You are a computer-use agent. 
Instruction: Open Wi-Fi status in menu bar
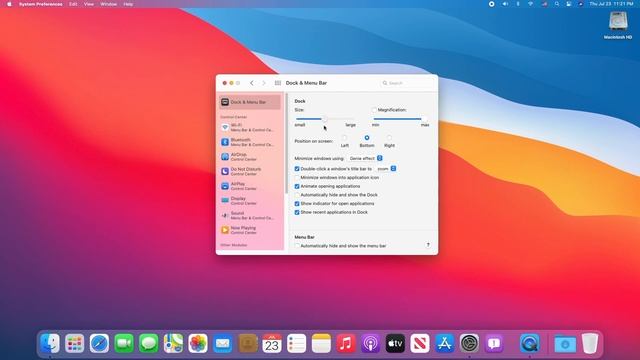(x=530, y=4)
